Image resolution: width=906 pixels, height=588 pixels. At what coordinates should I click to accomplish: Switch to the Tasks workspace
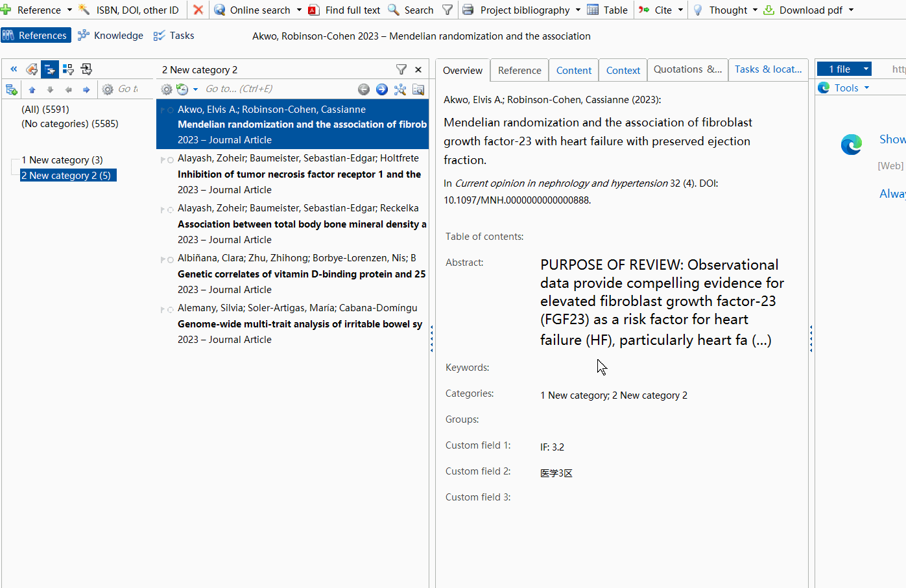(x=174, y=35)
